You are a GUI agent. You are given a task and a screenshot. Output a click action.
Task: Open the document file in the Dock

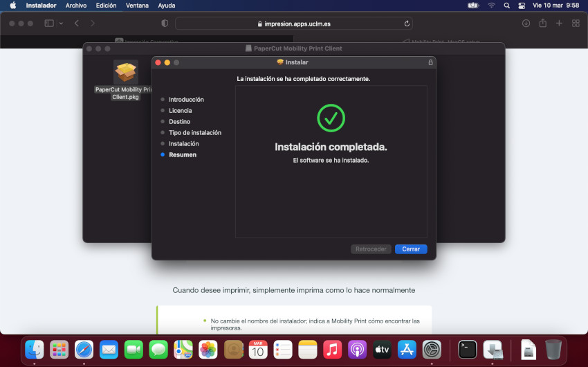pos(529,350)
